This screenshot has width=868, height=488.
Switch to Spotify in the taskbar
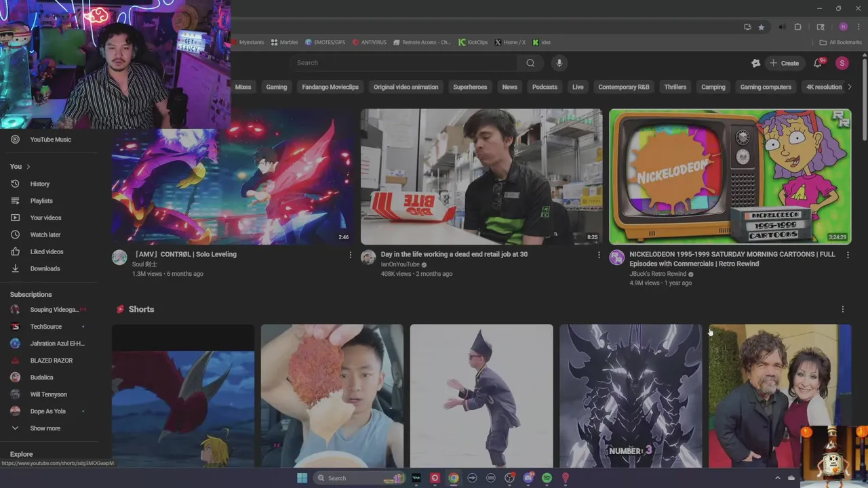click(x=547, y=478)
